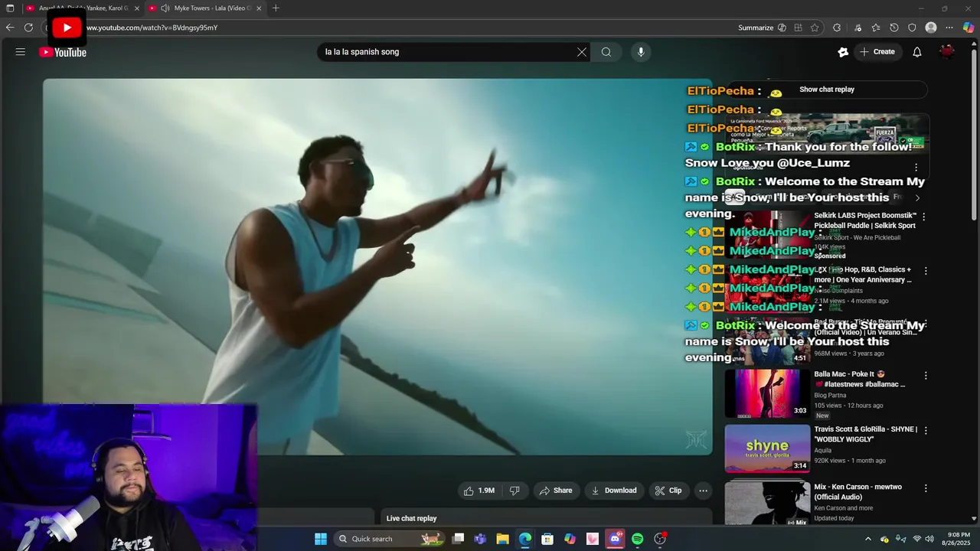Open more actions ellipsis under video
This screenshot has height=551, width=980.
click(x=703, y=491)
